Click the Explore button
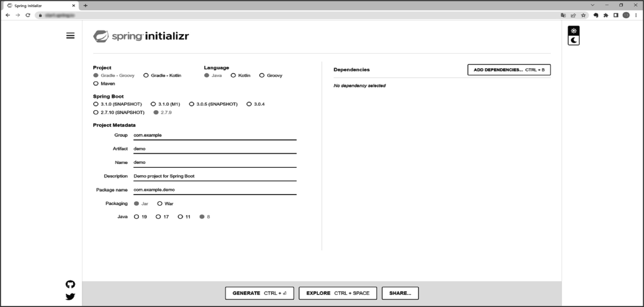 [x=338, y=293]
